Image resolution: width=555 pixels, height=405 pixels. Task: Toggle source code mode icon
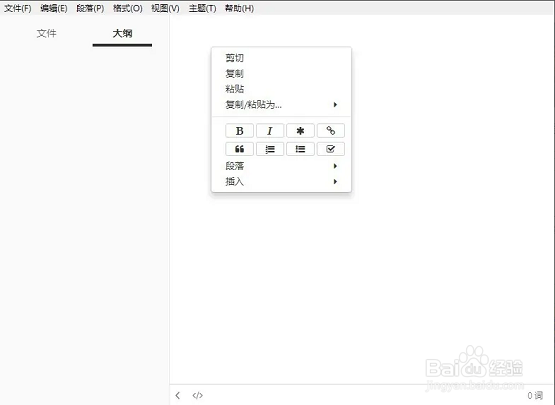point(198,395)
